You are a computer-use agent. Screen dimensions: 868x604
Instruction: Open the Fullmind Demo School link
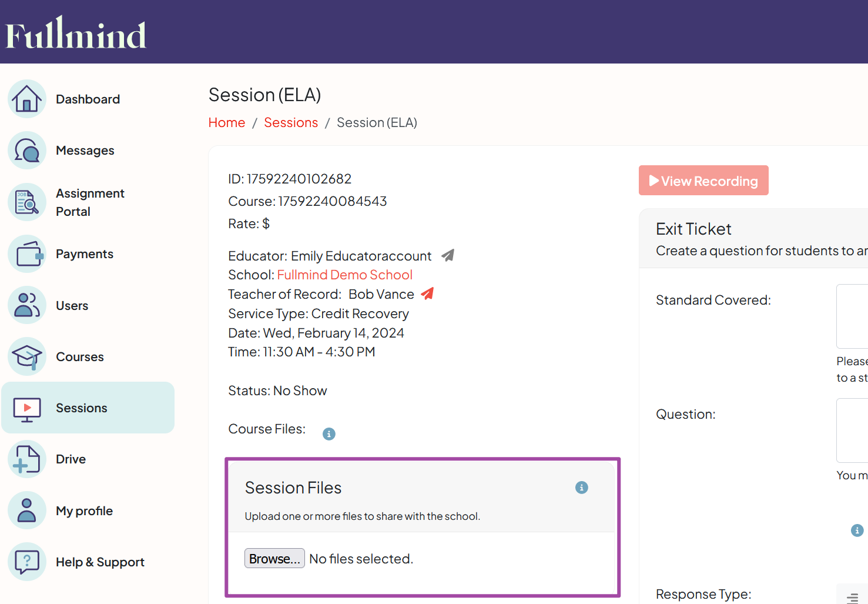344,274
